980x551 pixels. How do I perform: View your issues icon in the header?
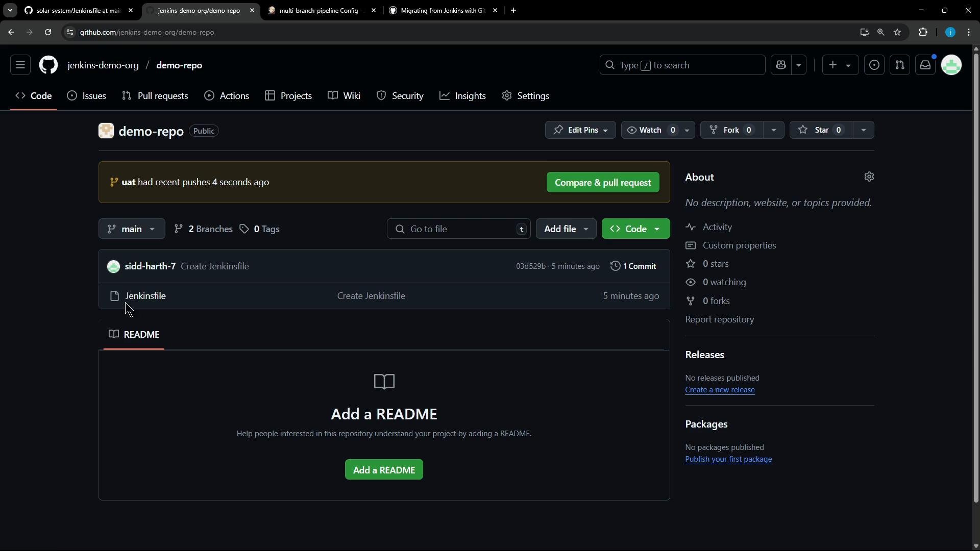click(x=874, y=65)
